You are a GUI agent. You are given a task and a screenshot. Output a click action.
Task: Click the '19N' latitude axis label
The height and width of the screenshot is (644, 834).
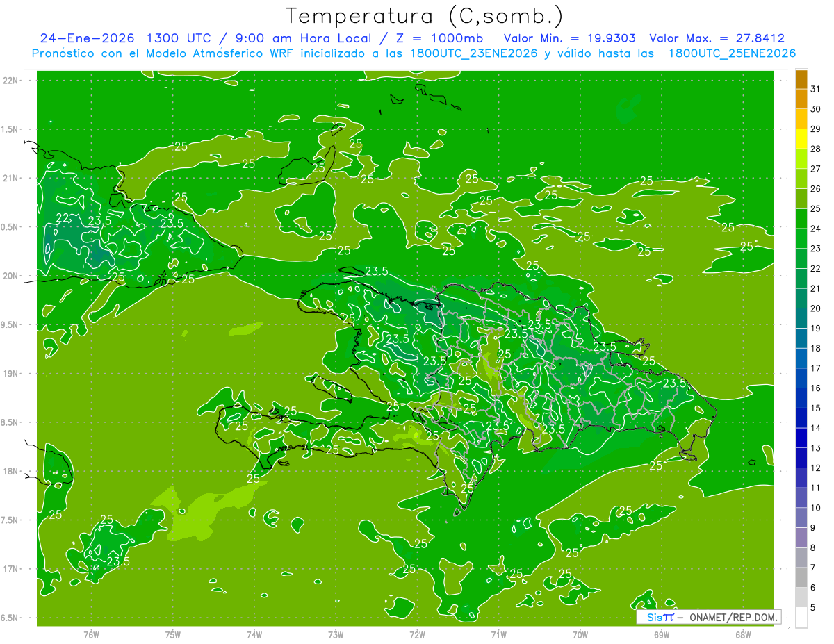click(x=11, y=374)
